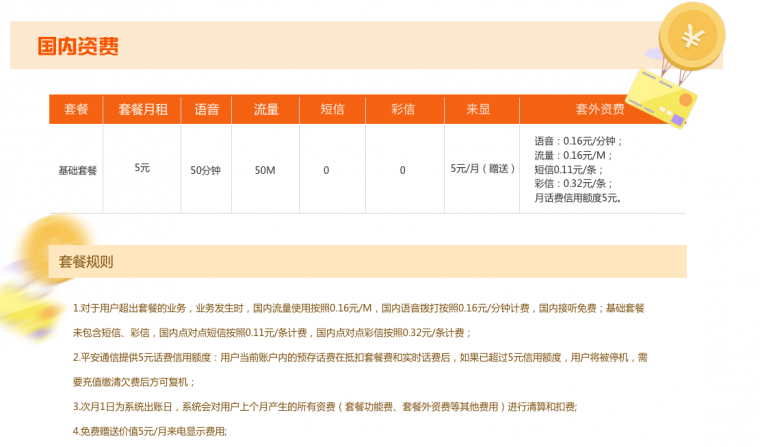Click rule 3 about 次月1日为系统出账日
The image size is (760, 447).
325,407
